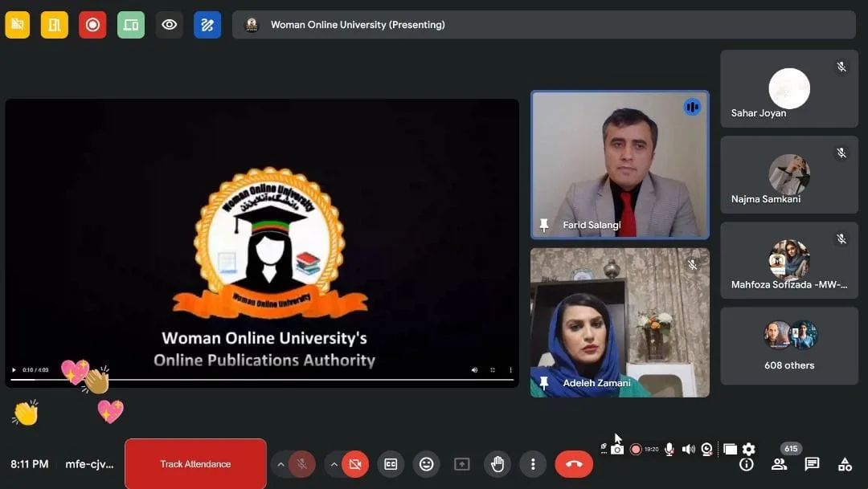The height and width of the screenshot is (489, 868).
Task: Open the participants list icon
Action: [x=778, y=464]
